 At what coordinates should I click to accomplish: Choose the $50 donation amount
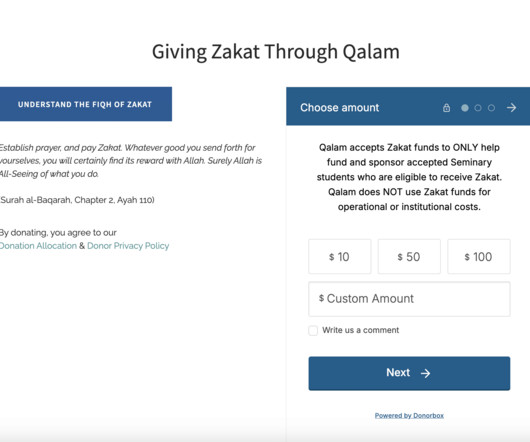click(x=409, y=256)
